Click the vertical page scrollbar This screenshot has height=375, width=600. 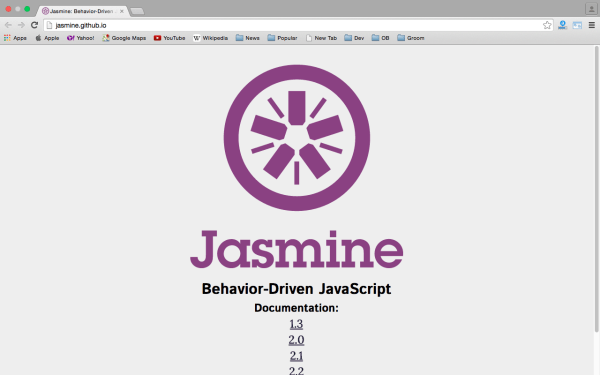point(597,189)
